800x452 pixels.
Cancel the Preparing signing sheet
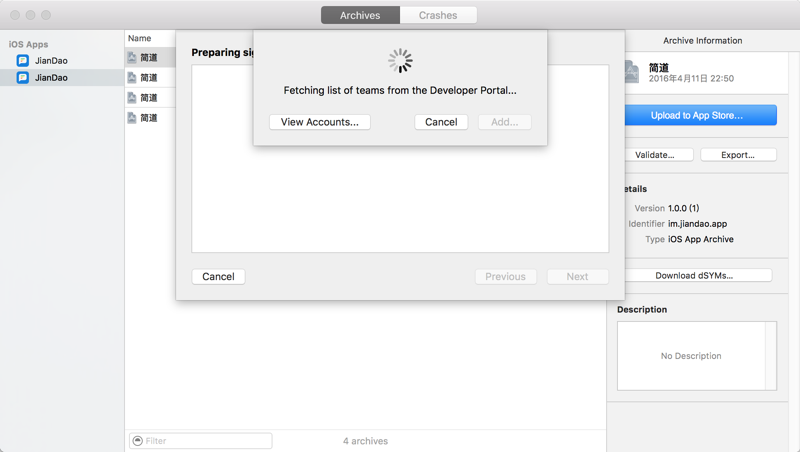tap(218, 277)
